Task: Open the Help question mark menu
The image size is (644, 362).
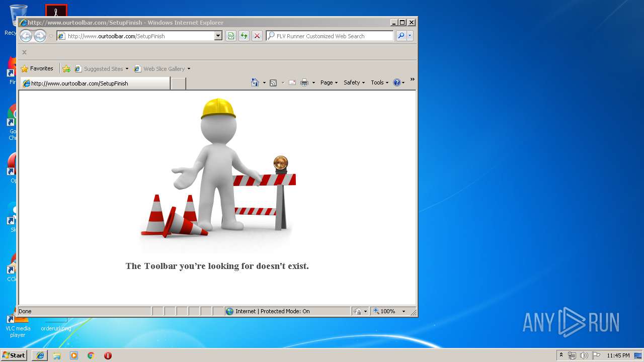Action: click(399, 82)
